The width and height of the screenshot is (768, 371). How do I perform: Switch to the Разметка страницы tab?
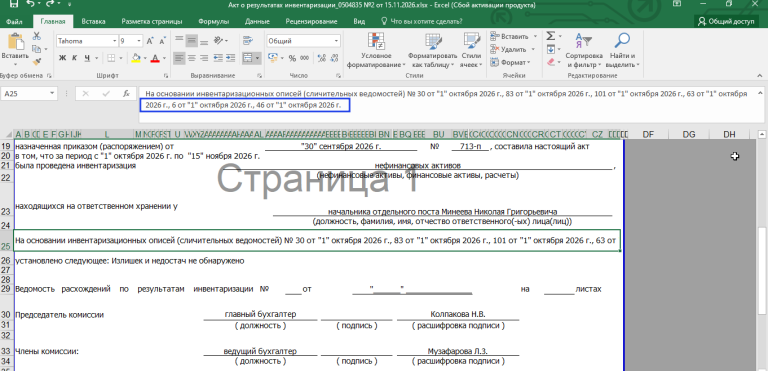152,22
